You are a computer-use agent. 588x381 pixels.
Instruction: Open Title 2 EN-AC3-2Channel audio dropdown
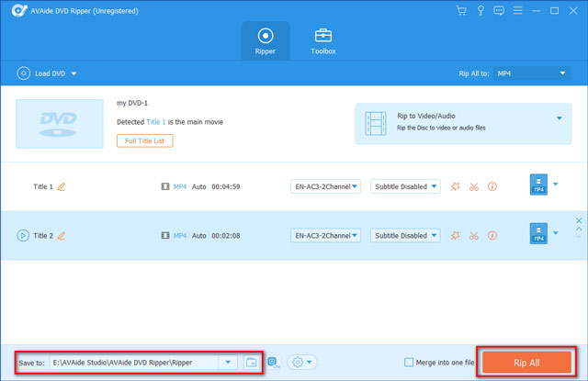click(326, 236)
